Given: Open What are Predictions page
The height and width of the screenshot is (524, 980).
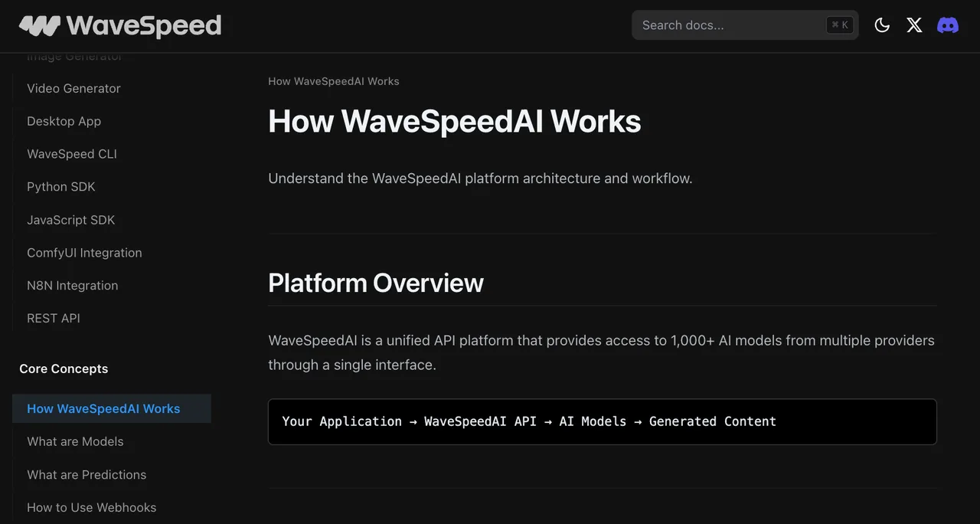Looking at the screenshot, I should [87, 474].
